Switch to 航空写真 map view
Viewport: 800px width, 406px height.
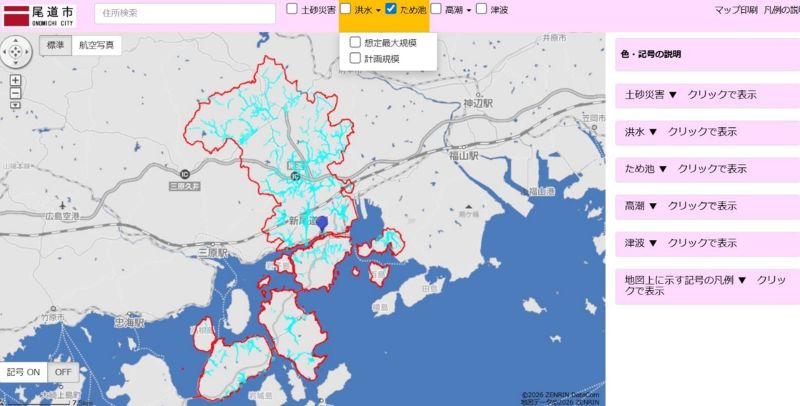tap(97, 46)
